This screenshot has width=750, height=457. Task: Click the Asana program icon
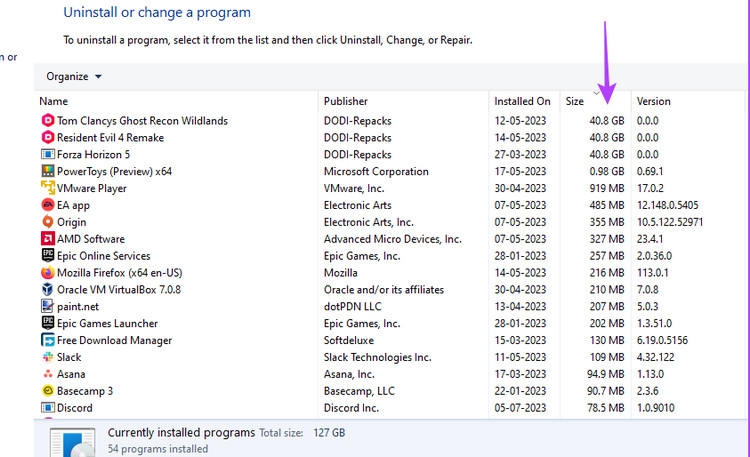coord(47,374)
